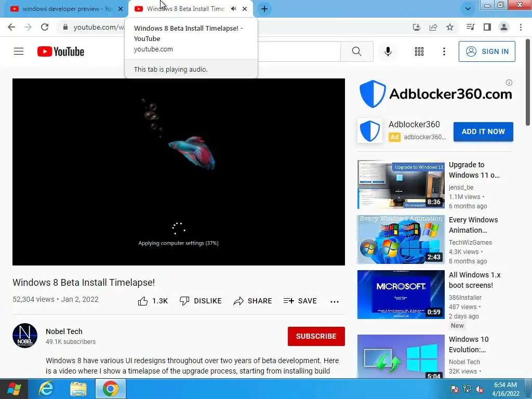Toggle Chrome side panel
This screenshot has height=399, width=532.
pyautogui.click(x=487, y=27)
